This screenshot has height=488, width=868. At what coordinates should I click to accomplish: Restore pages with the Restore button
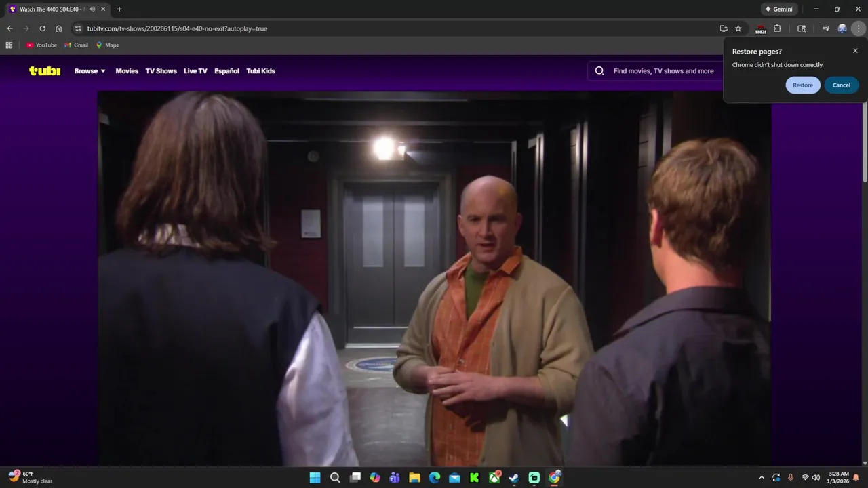point(803,85)
